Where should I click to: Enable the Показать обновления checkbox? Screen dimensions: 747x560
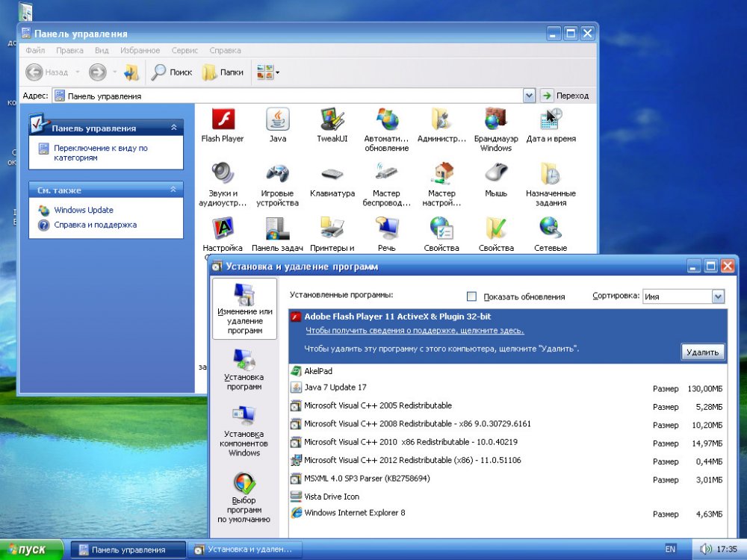[x=471, y=296]
